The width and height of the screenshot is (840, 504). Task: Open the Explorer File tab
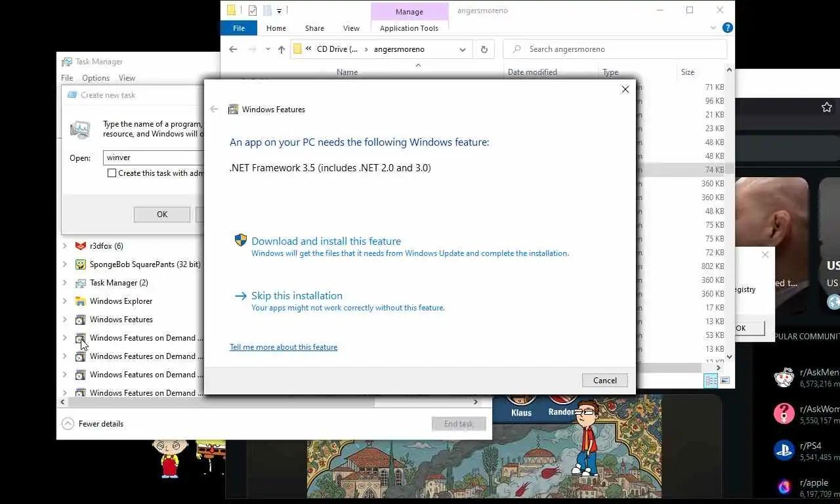239,28
